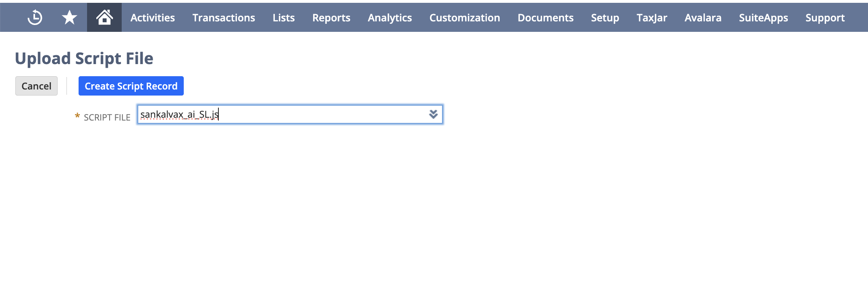Image resolution: width=868 pixels, height=283 pixels.
Task: Open the Setup menu
Action: [605, 18]
